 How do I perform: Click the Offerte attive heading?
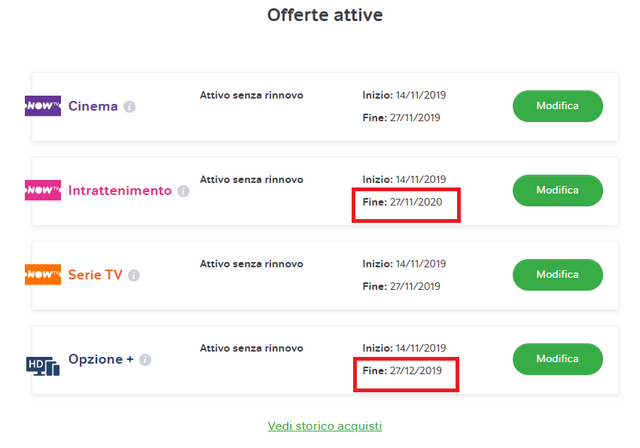point(325,15)
